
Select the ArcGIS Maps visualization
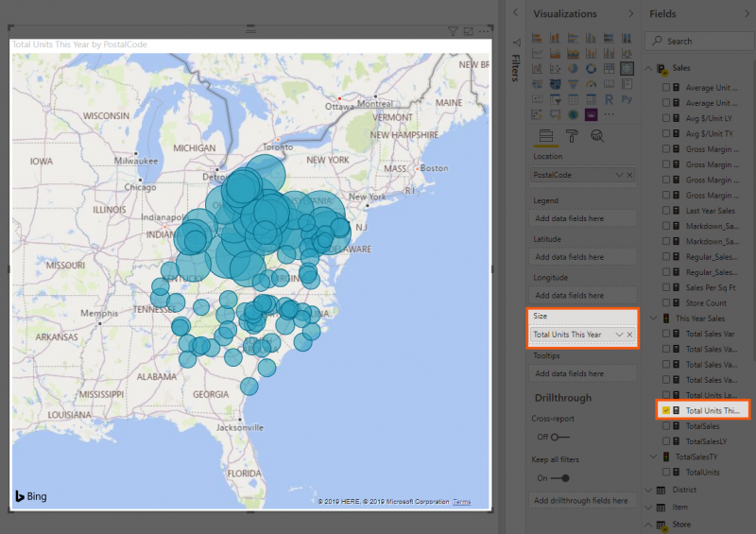pos(573,114)
